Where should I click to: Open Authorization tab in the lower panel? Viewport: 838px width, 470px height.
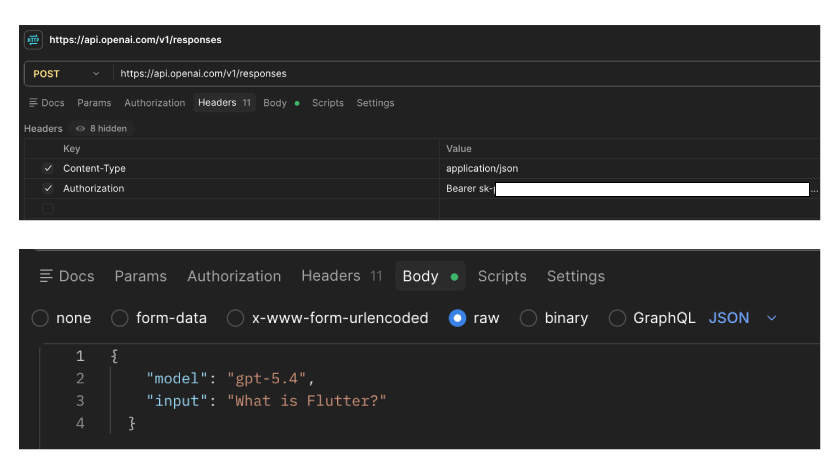click(234, 276)
